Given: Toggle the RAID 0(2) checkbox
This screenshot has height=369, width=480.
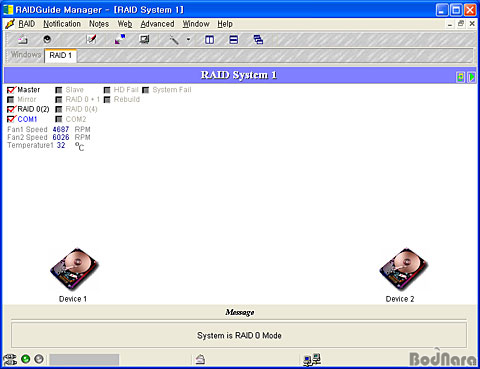Looking at the screenshot, I should [11, 109].
